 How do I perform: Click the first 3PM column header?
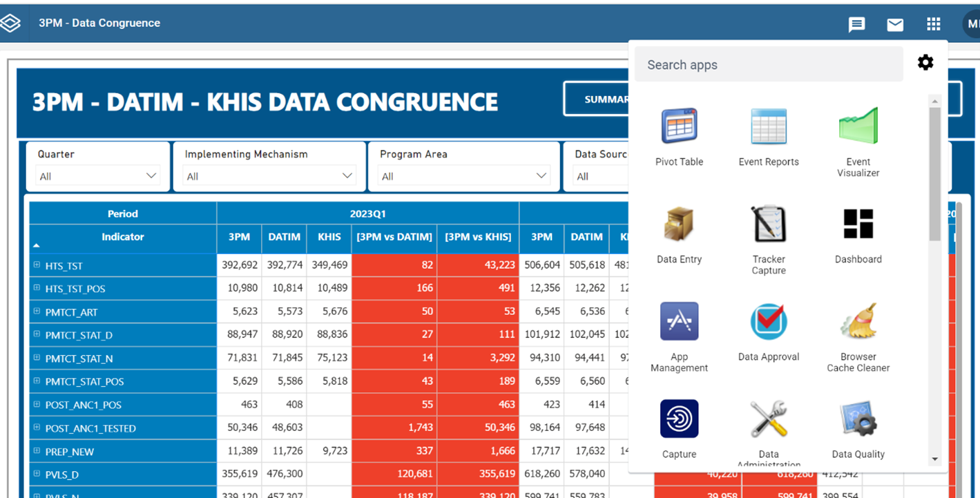(x=239, y=237)
